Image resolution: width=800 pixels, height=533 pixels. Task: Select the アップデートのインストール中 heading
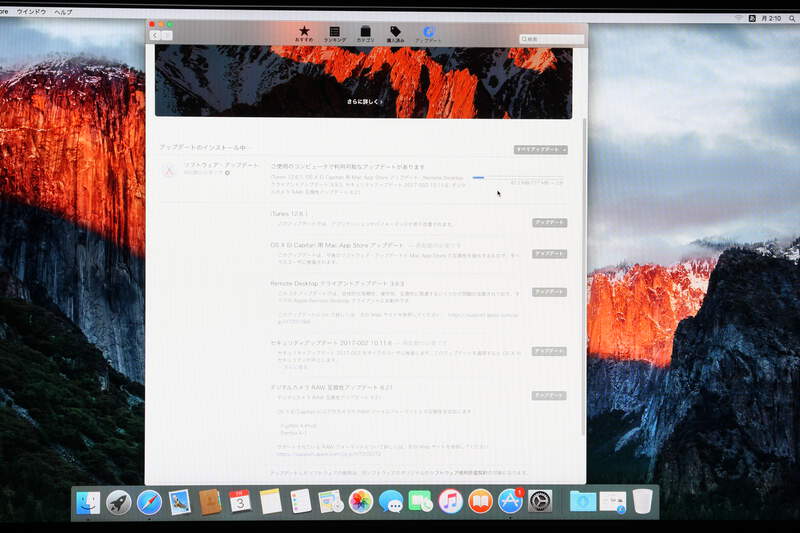pos(203,147)
